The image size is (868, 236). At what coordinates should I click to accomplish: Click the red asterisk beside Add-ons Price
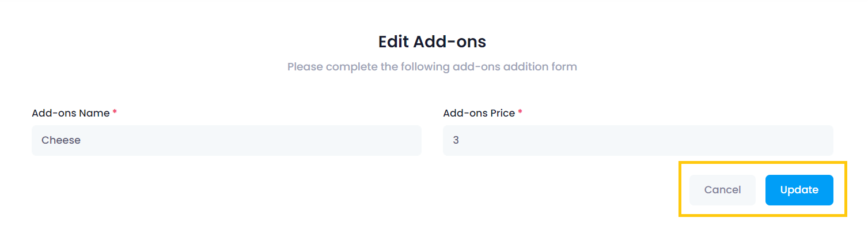520,113
